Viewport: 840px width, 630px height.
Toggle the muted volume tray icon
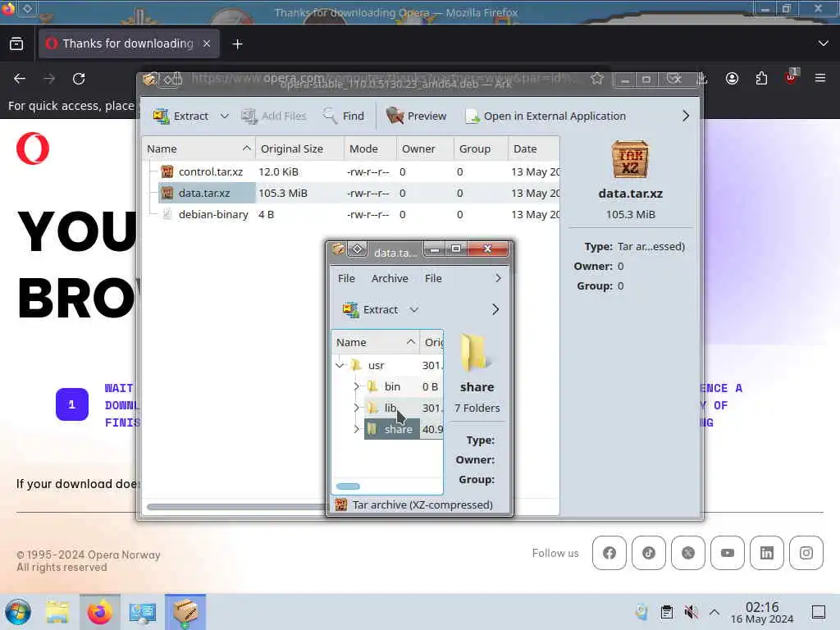691,612
